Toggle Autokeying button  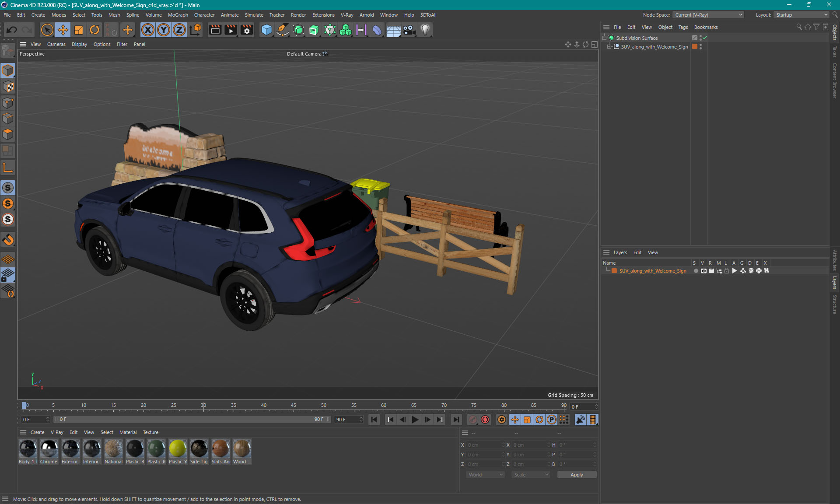485,420
